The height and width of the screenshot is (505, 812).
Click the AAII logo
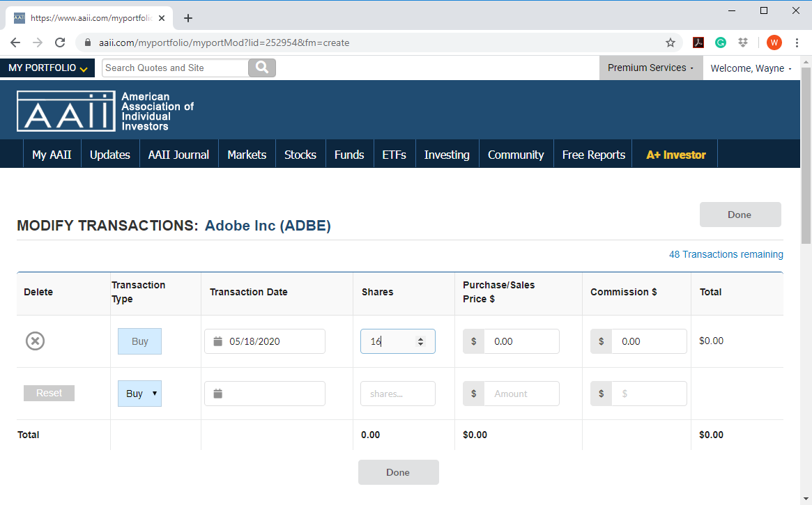[x=105, y=111]
